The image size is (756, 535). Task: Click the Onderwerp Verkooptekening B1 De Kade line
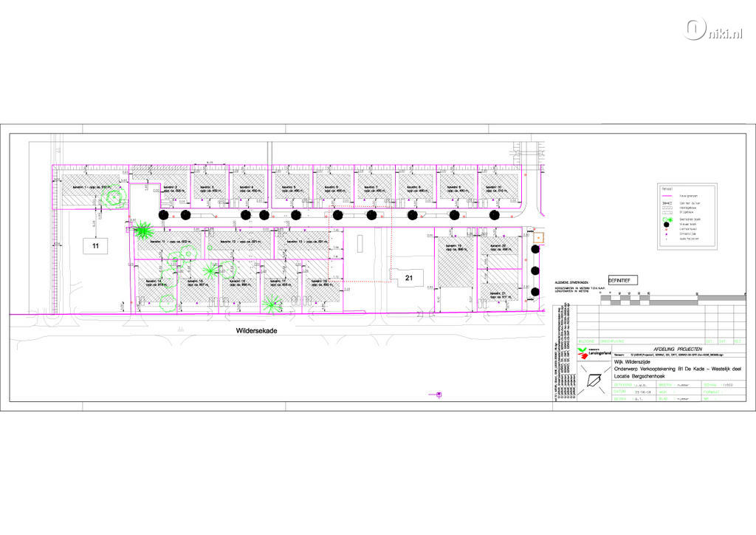[678, 369]
